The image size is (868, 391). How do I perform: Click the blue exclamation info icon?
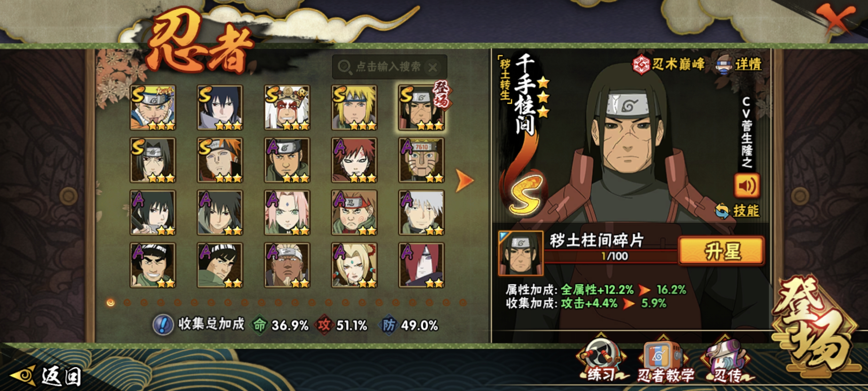click(163, 325)
